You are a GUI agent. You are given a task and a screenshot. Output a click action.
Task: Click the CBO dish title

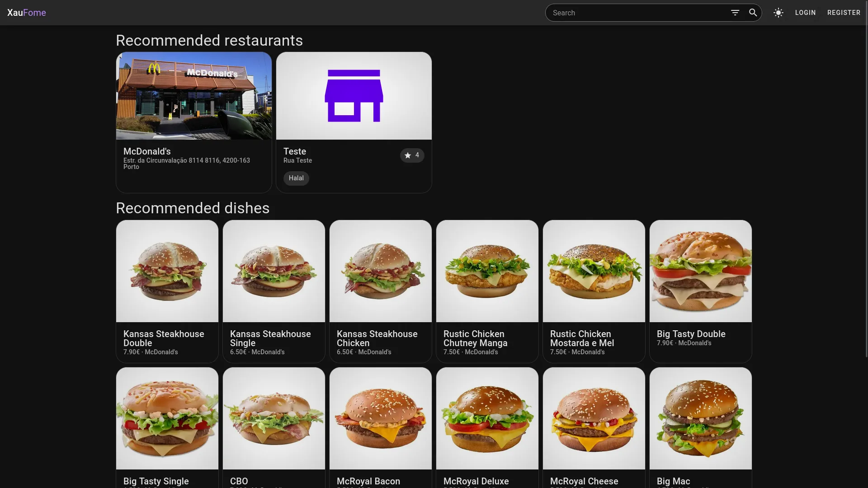coord(239,481)
